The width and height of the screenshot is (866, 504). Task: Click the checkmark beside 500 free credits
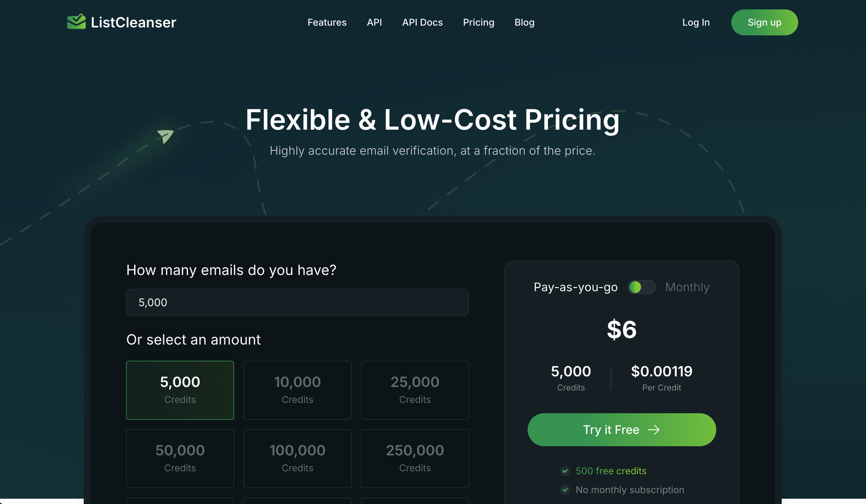pos(565,471)
